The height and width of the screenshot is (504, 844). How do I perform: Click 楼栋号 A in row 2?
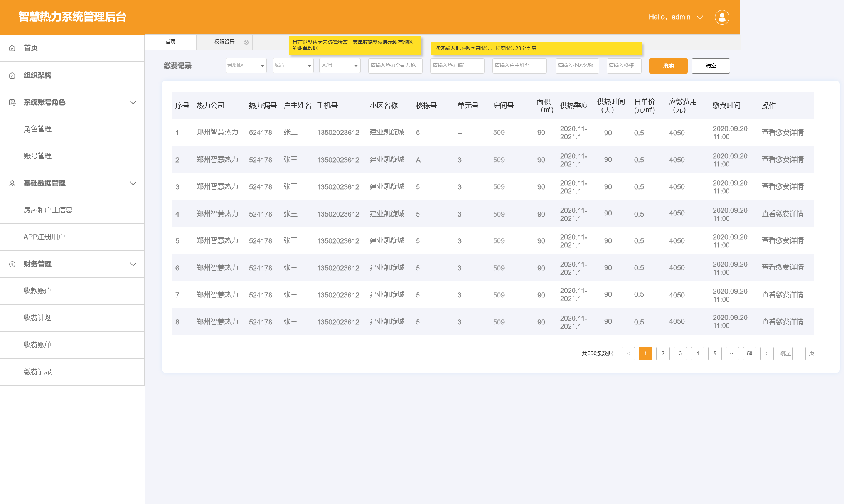(x=418, y=160)
